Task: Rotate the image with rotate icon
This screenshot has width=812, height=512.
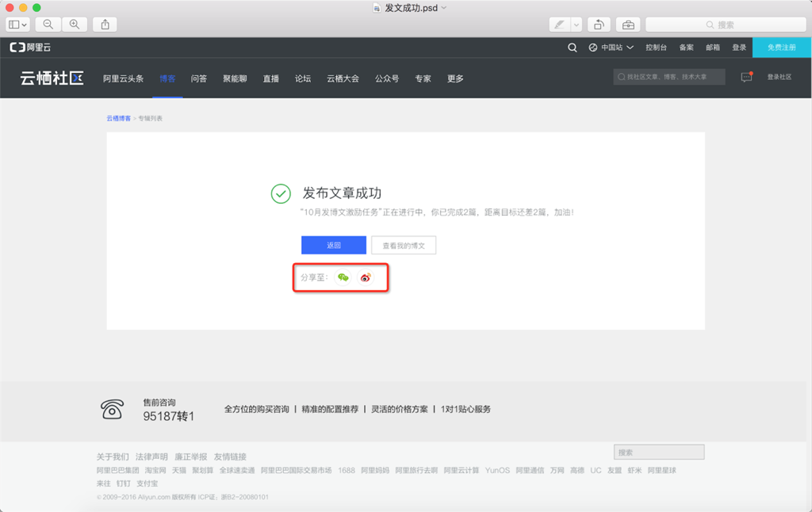Action: (x=599, y=25)
